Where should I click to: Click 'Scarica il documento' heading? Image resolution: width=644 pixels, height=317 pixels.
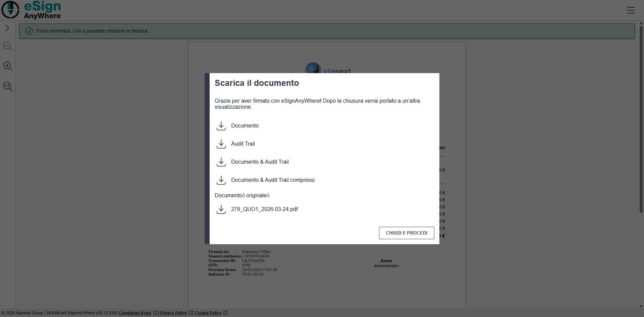coord(257,83)
